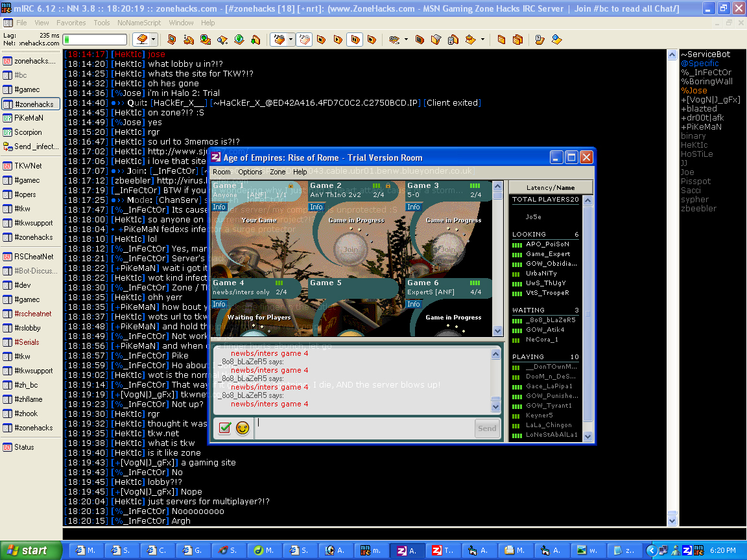Click Info button for Game 2
Viewport: 747px width, 560px height.
pos(316,207)
